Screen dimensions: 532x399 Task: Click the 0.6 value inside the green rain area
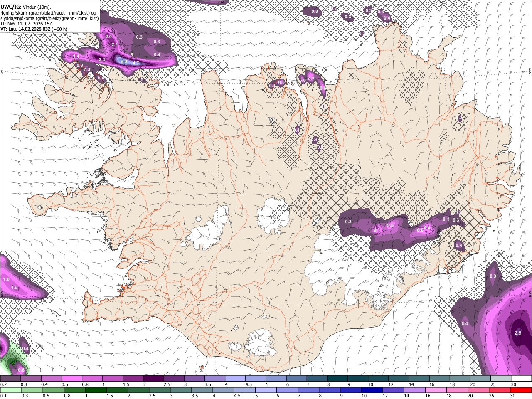pyautogui.click(x=21, y=370)
